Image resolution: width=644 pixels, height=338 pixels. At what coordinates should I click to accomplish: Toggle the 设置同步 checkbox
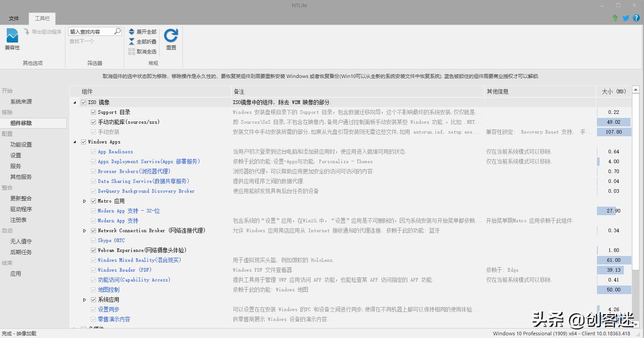(x=92, y=309)
